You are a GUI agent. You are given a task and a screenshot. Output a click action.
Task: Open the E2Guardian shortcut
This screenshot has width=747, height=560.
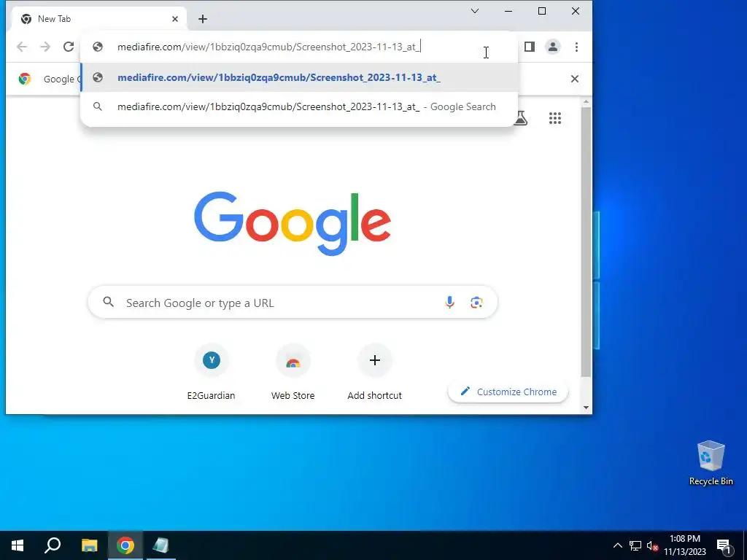click(211, 373)
